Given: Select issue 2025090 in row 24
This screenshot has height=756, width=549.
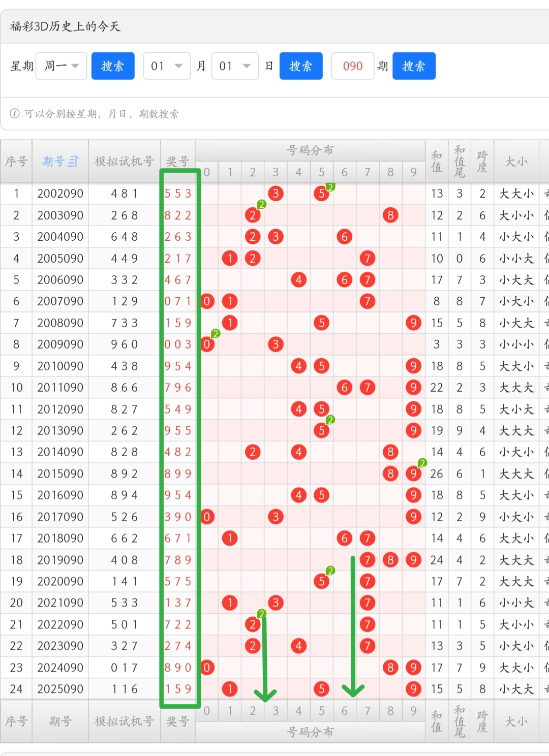Looking at the screenshot, I should pos(60,689).
